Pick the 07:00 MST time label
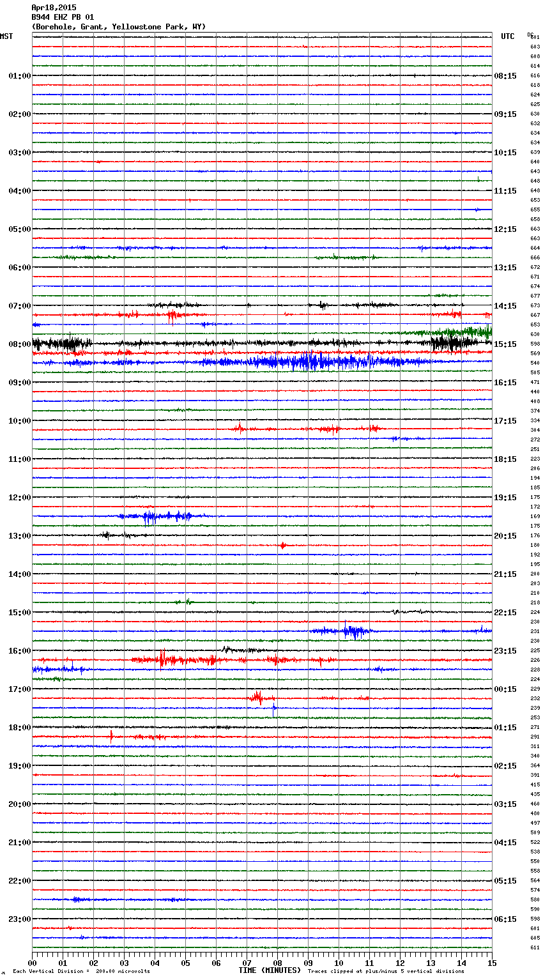Viewport: 543px width, 980px height. point(20,306)
